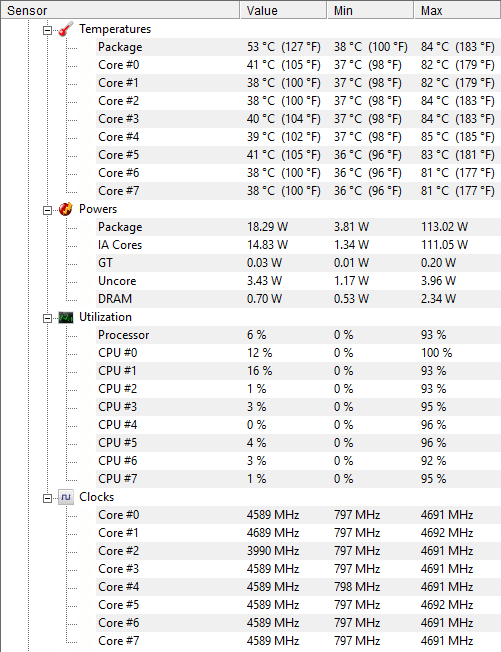Click the Value column header
501x652 pixels.
tap(284, 10)
